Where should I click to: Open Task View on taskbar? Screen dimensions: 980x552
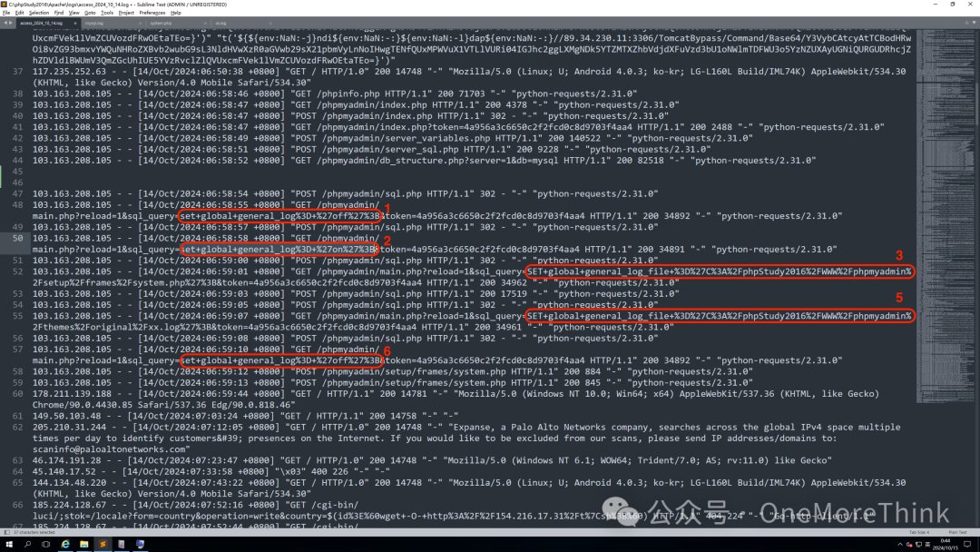46,545
